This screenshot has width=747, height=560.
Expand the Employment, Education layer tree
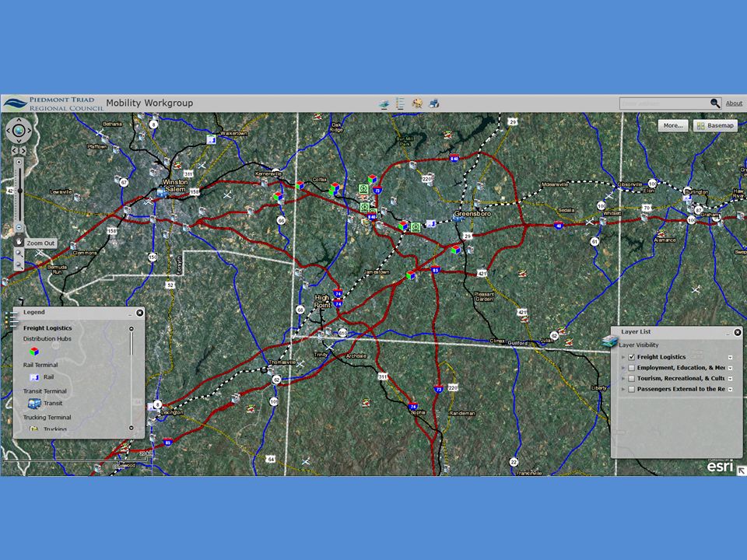pos(623,368)
